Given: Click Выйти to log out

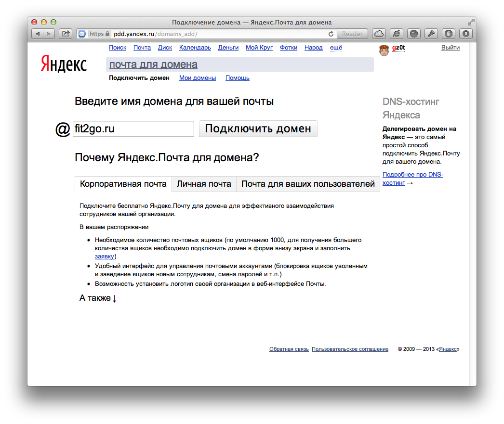Looking at the screenshot, I should coord(451,48).
